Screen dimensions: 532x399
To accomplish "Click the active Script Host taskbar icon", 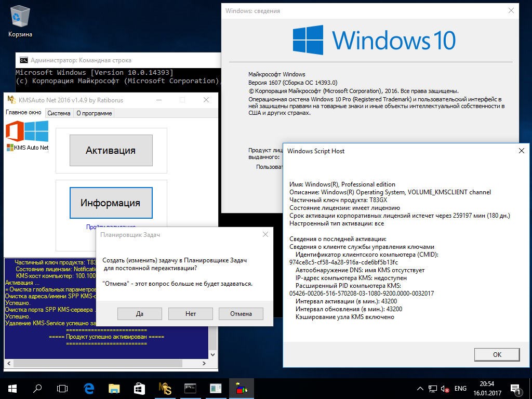I will 241,389.
